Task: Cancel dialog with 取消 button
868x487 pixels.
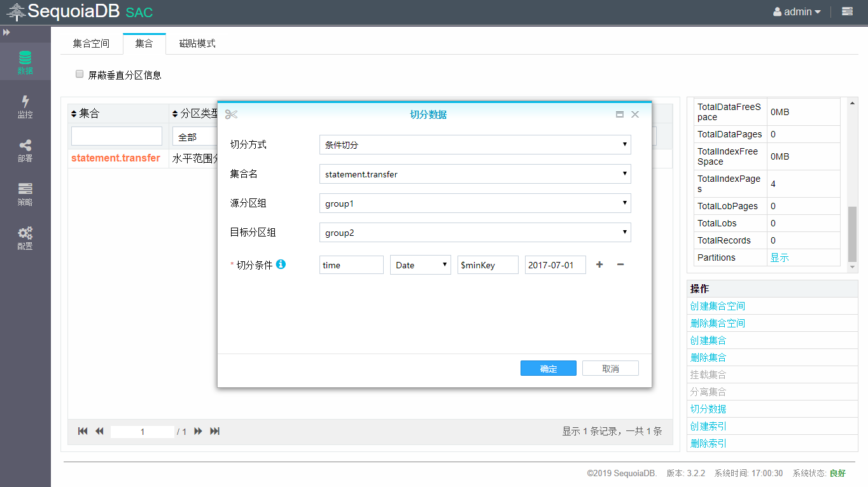Action: [611, 369]
